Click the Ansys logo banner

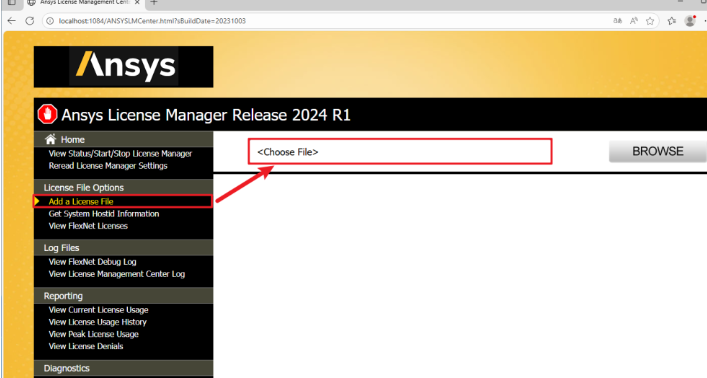(x=124, y=67)
